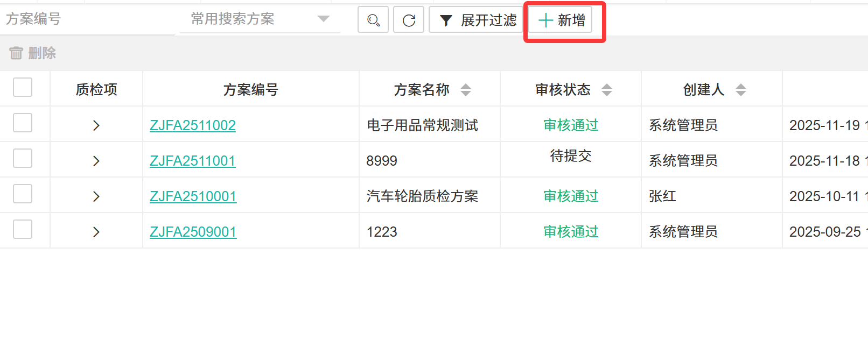Viewport: 868px width, 340px height.
Task: Expand 质检项 for row ZJFA2509001
Action: pyautogui.click(x=96, y=232)
